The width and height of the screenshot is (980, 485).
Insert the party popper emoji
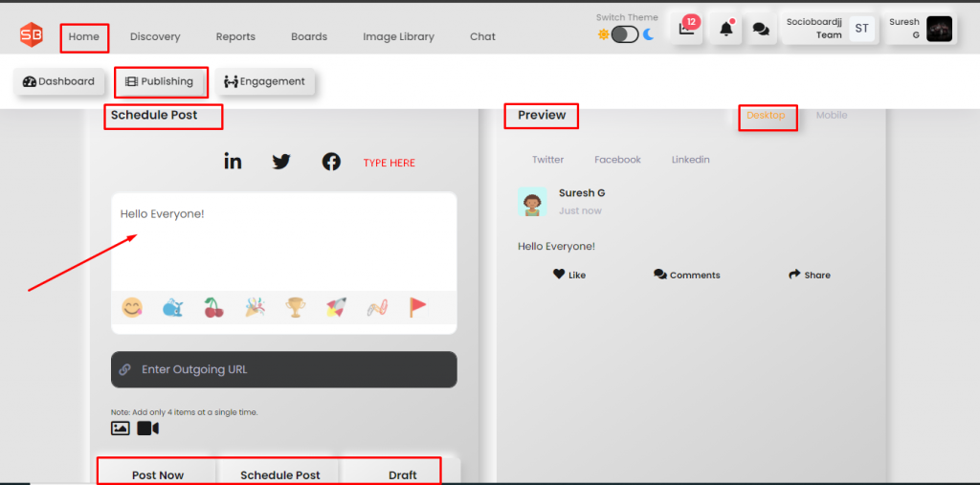pos(255,307)
